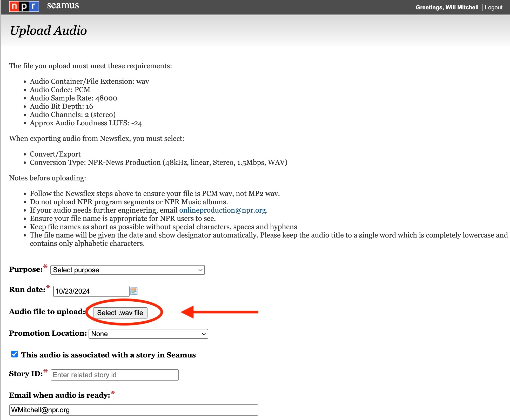Click the email when ready field
This screenshot has width=510, height=420.
[x=134, y=410]
